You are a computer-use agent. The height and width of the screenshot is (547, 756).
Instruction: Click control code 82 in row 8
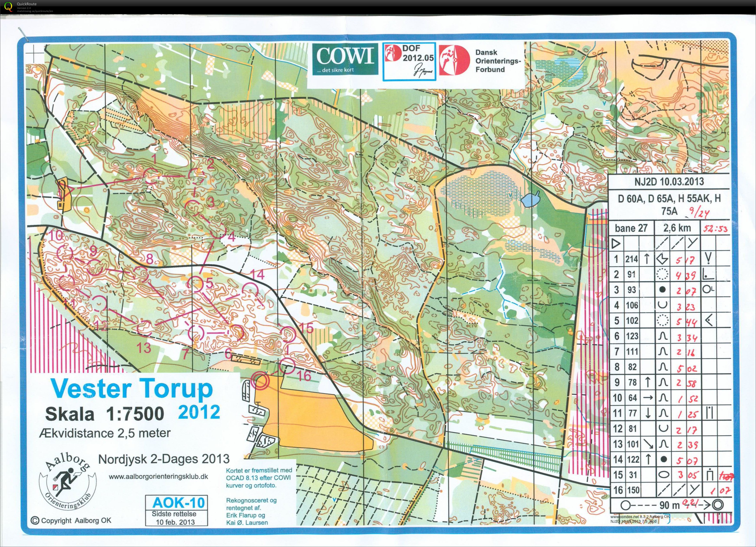[632, 367]
